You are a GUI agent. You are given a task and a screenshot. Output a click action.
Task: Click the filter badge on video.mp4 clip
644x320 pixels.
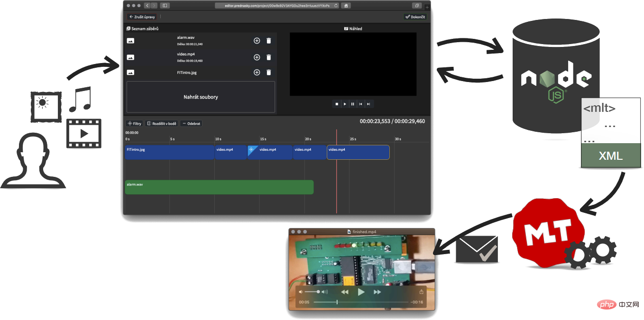click(251, 149)
